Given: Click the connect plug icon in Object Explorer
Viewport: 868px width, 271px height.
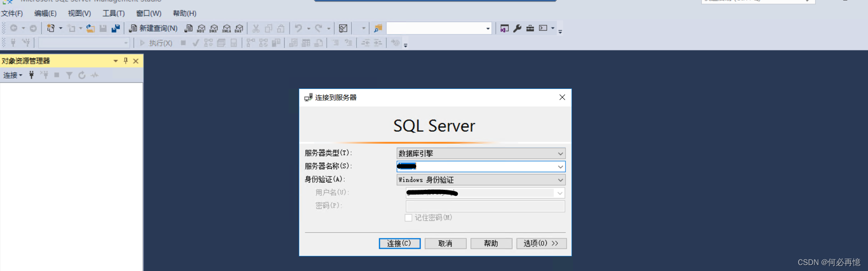Looking at the screenshot, I should point(32,75).
